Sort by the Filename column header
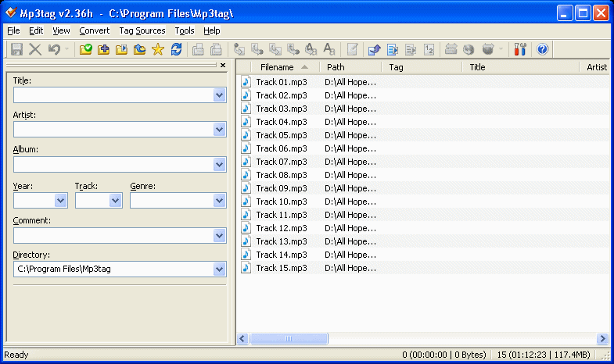The height and width of the screenshot is (364, 614). [x=285, y=67]
